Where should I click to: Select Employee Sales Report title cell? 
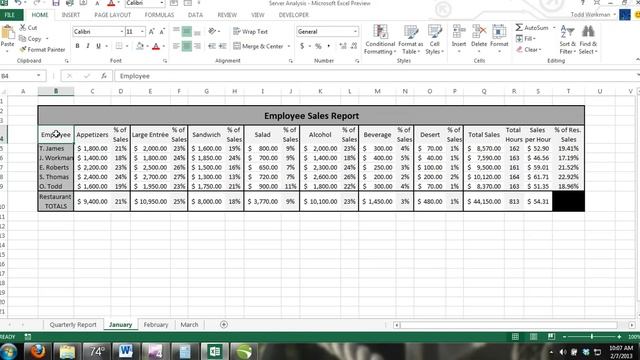[x=311, y=116]
